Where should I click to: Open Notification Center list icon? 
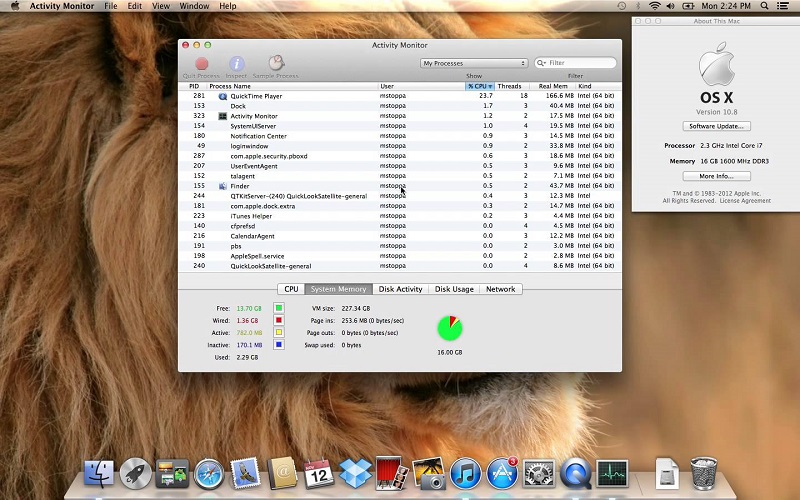point(782,6)
